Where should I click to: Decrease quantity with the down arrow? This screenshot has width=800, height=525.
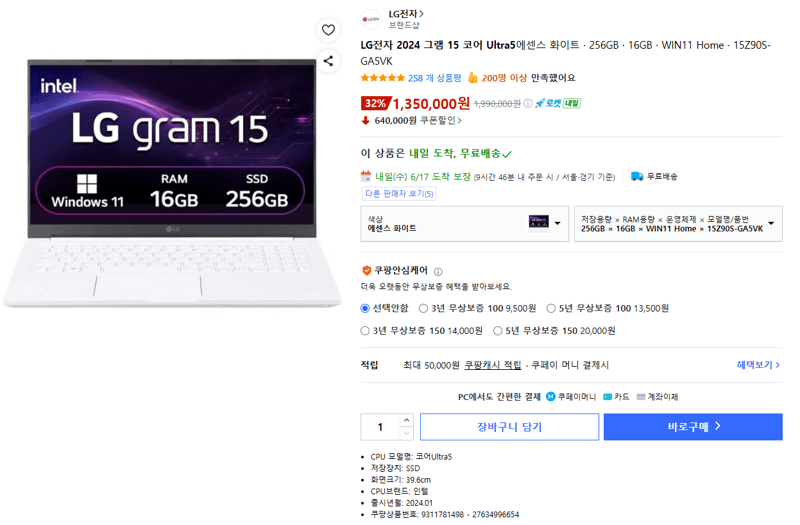(406, 433)
